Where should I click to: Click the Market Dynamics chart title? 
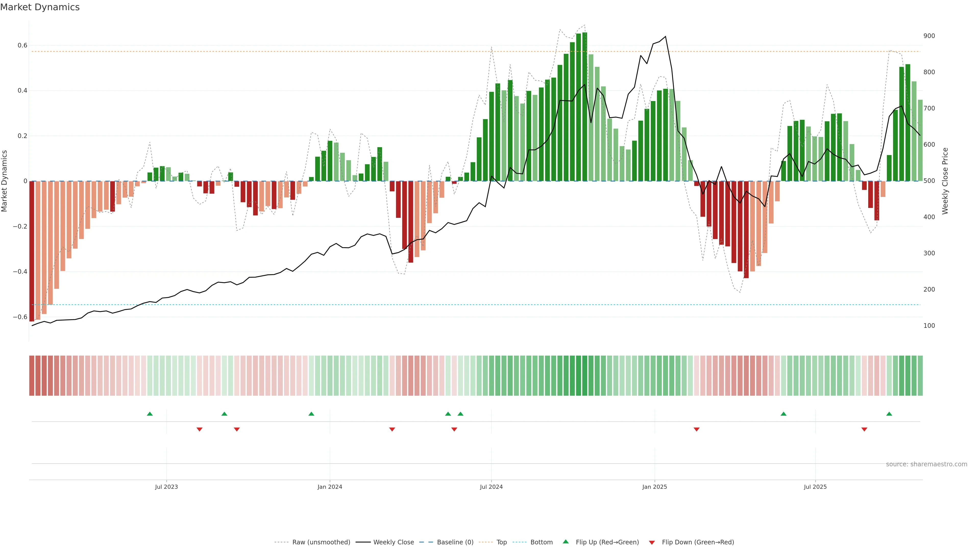tap(40, 7)
